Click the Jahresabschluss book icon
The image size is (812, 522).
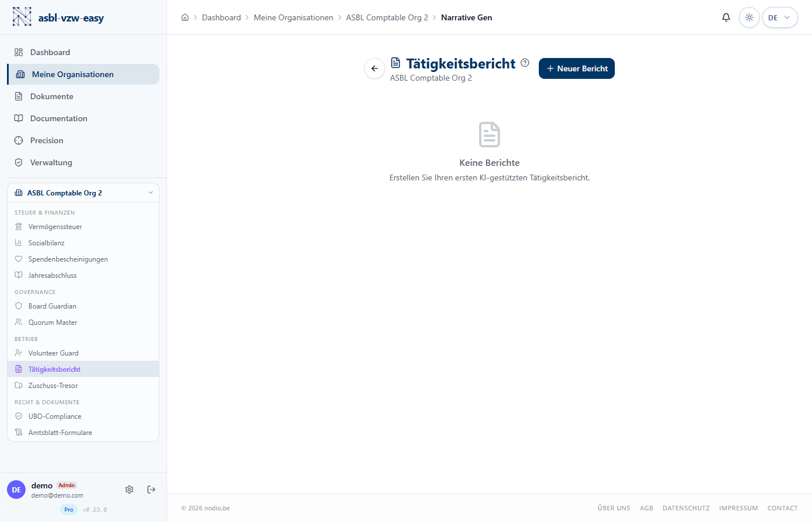click(x=19, y=275)
